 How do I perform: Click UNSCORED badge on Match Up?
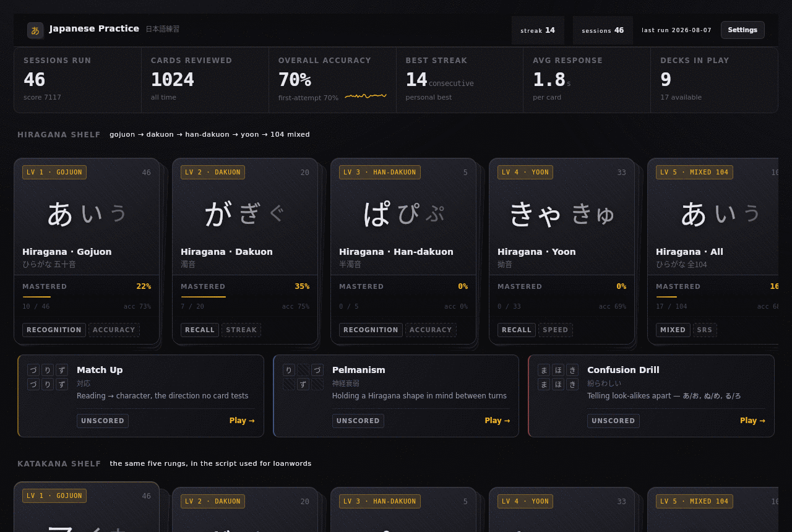coord(103,421)
